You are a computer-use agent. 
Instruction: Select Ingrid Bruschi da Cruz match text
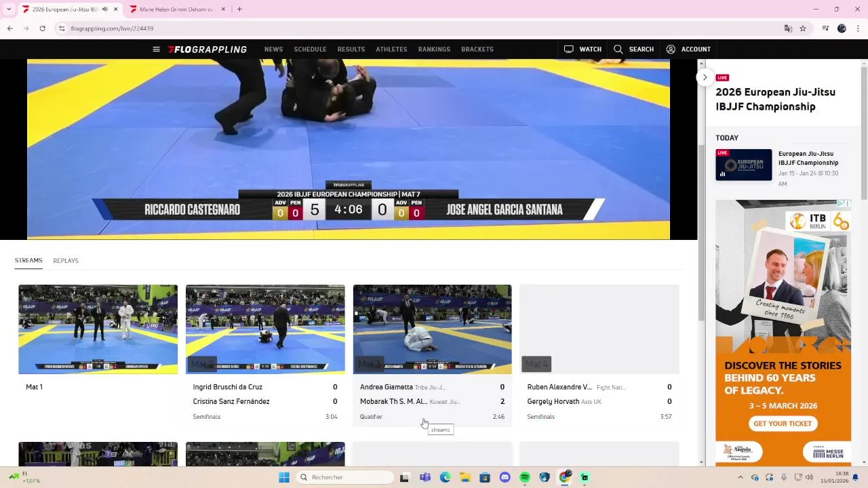227,387
